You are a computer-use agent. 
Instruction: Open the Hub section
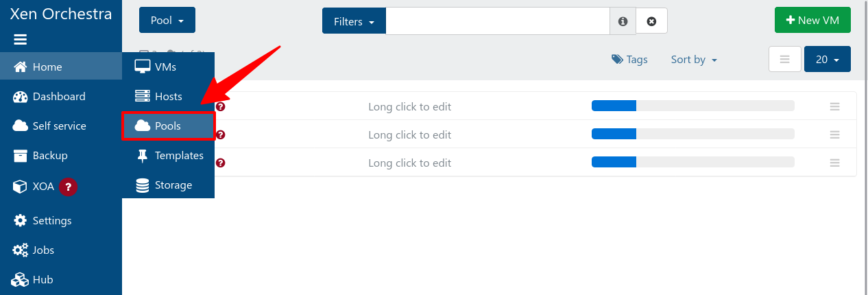(x=43, y=279)
